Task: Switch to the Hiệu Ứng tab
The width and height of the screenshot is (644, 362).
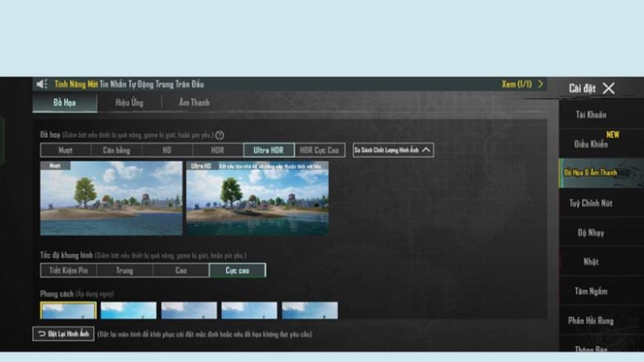Action: [x=129, y=102]
